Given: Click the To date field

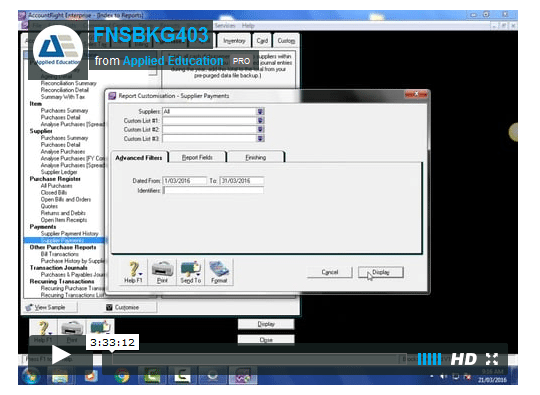Looking at the screenshot, I should [241, 181].
